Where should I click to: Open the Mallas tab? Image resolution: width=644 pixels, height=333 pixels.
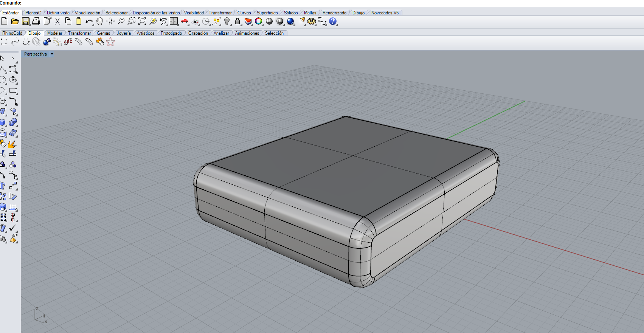pos(310,13)
